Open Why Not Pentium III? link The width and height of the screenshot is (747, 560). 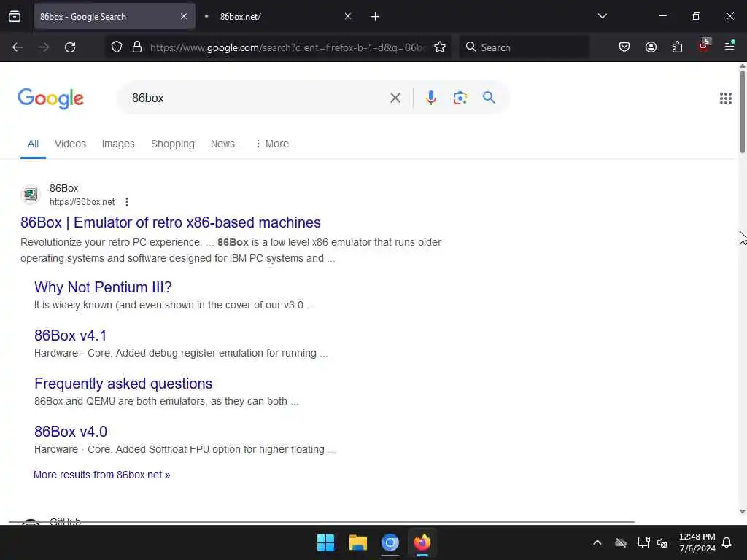(103, 287)
